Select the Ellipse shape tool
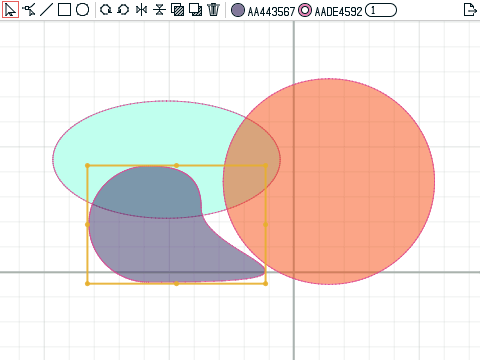The height and width of the screenshot is (360, 480). [82, 10]
